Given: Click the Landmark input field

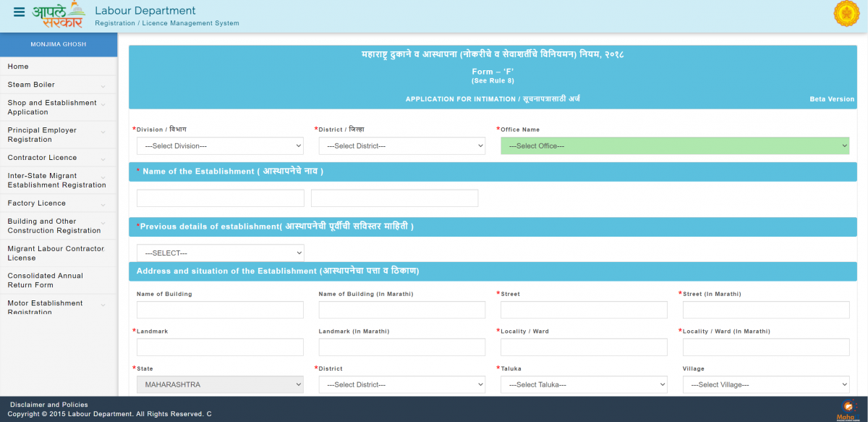Looking at the screenshot, I should 220,347.
